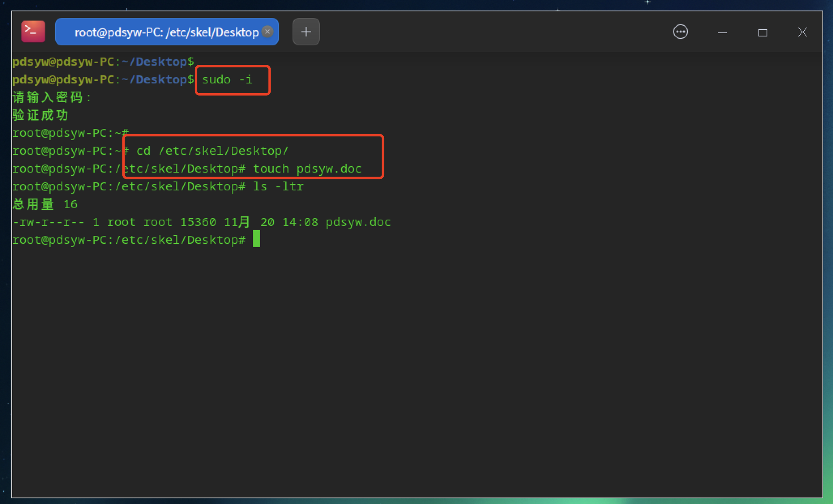Click the first empty 'pdsyw@pdsyw-PC:~/Desktop$' prompt

pyautogui.click(x=103, y=62)
